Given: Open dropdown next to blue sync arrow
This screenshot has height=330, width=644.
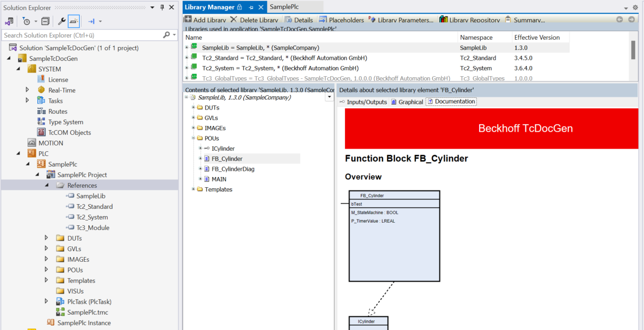Looking at the screenshot, I should (100, 22).
